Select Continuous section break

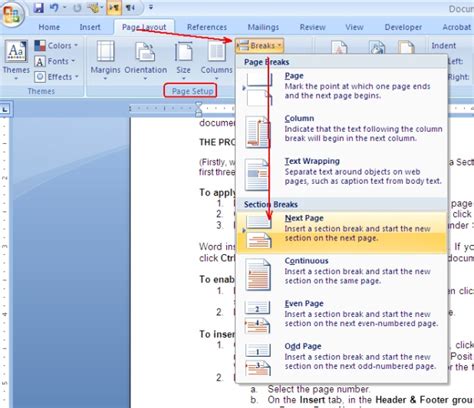[x=341, y=274]
